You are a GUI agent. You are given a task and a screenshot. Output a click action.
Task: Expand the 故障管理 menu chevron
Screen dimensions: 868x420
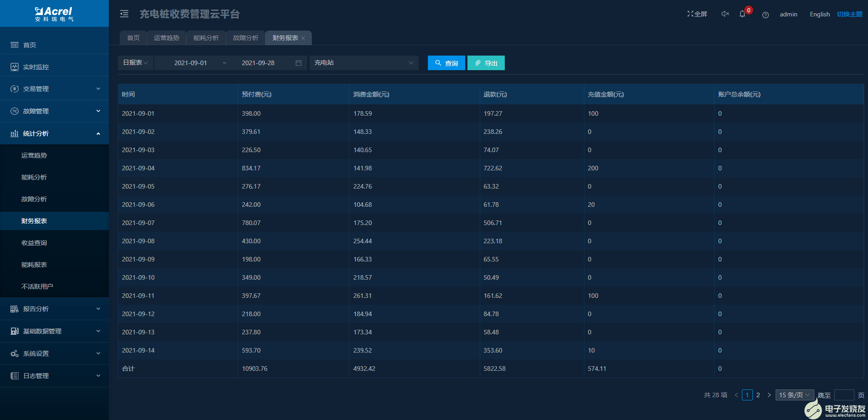coord(98,111)
